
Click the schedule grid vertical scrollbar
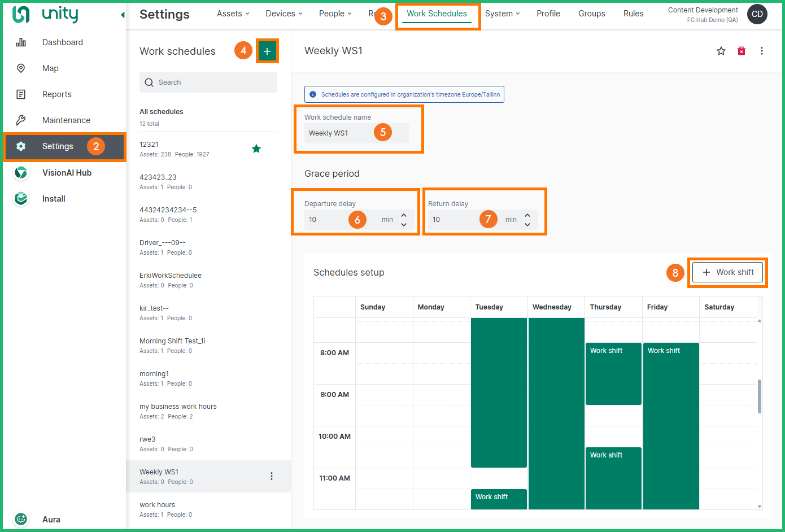(759, 396)
